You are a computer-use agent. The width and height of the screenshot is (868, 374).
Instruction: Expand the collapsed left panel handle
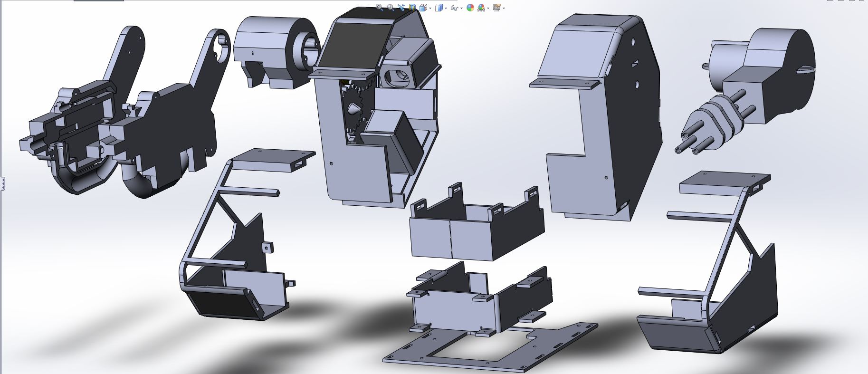click(x=2, y=183)
